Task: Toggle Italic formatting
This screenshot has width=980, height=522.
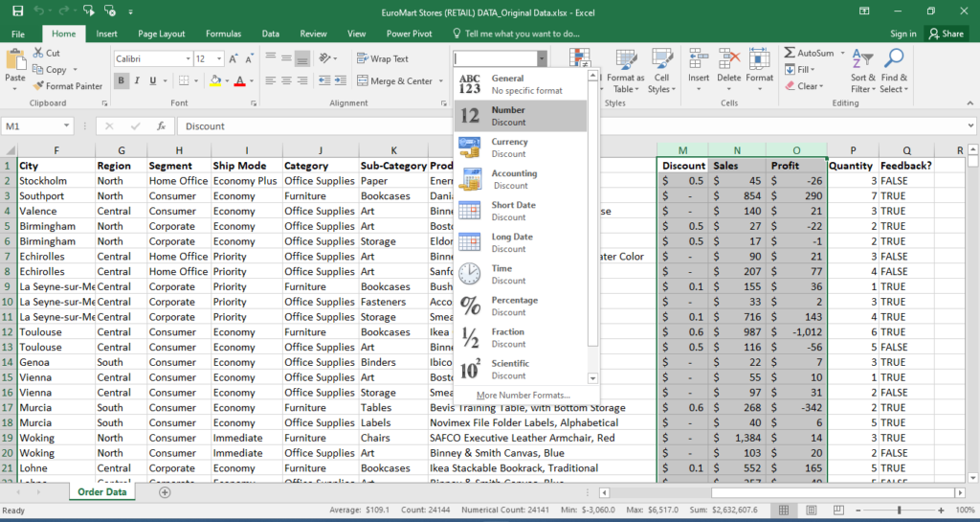Action: tap(137, 80)
